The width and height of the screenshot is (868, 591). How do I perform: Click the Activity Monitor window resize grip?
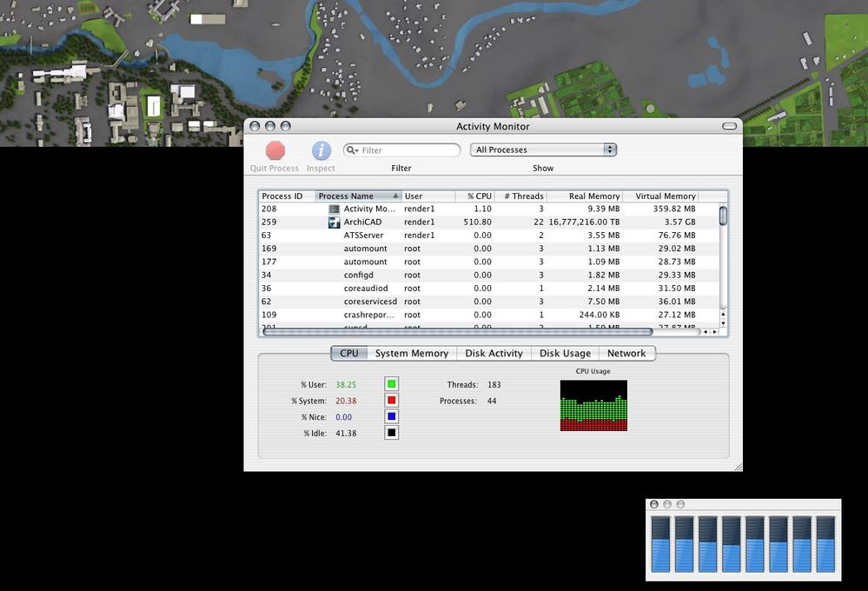(x=738, y=467)
